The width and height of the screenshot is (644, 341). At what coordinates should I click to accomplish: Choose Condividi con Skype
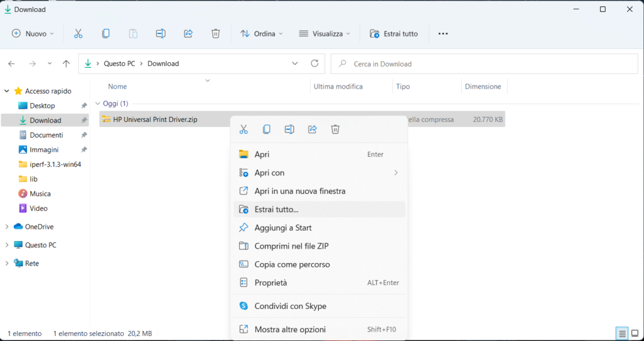(319, 306)
